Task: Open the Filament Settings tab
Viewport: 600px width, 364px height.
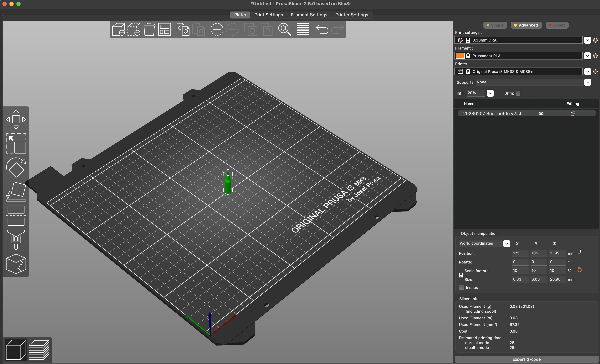Action: (309, 15)
